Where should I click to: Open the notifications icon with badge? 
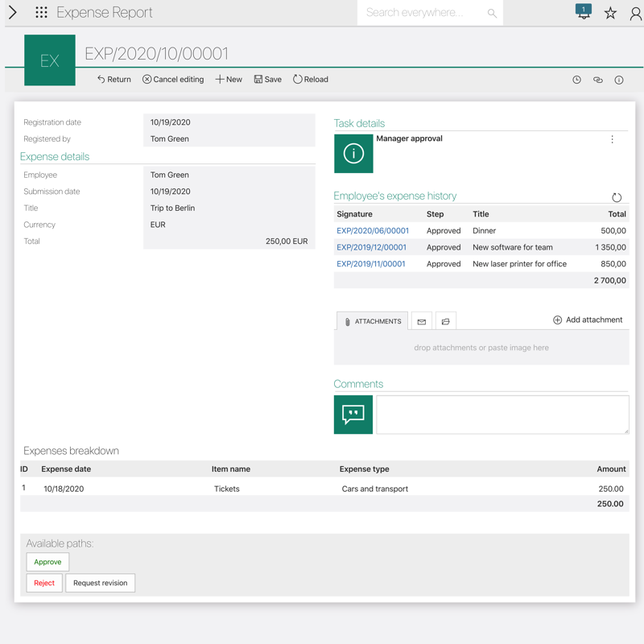[x=584, y=12]
